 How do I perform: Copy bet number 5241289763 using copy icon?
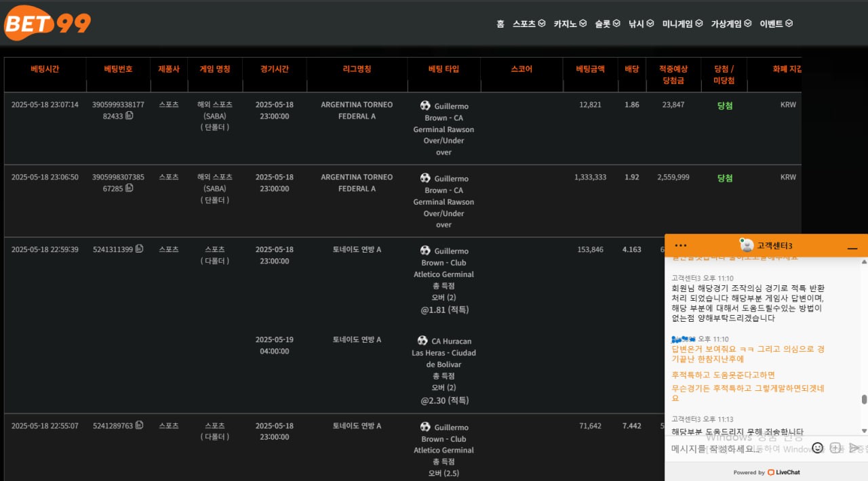139,425
